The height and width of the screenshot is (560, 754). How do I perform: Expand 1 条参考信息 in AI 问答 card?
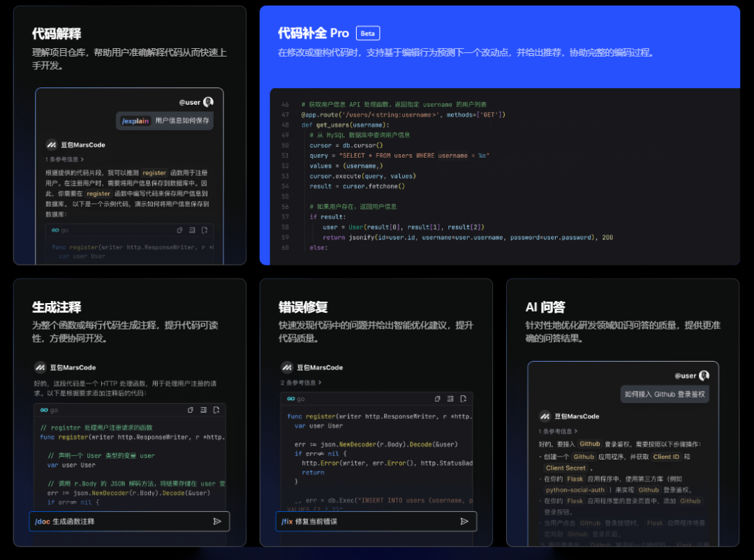pos(558,431)
